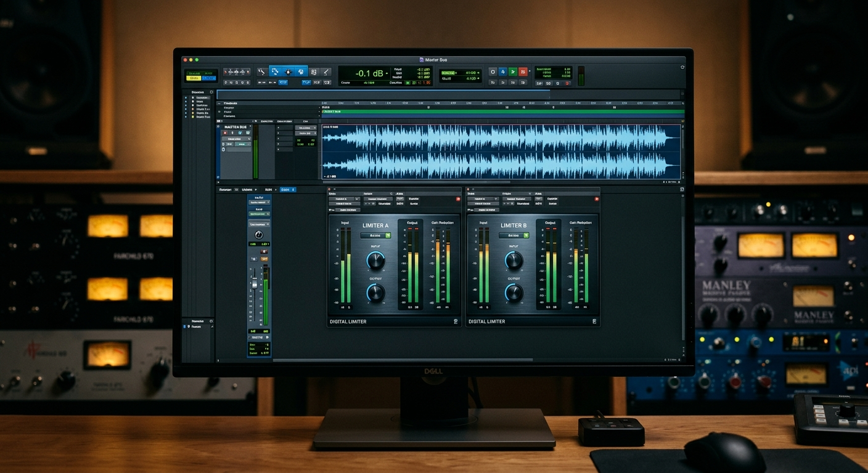
Task: Click the Limiter B input knob
Action: pyautogui.click(x=514, y=261)
